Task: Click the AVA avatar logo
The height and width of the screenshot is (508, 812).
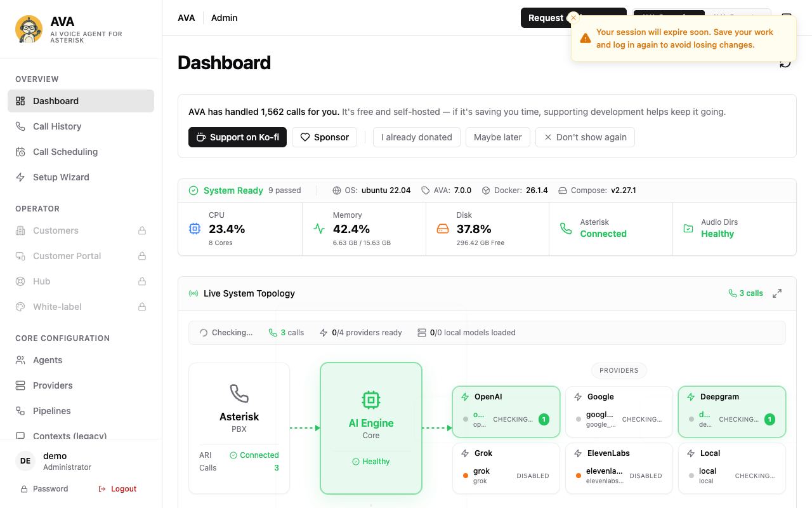Action: coord(29,29)
